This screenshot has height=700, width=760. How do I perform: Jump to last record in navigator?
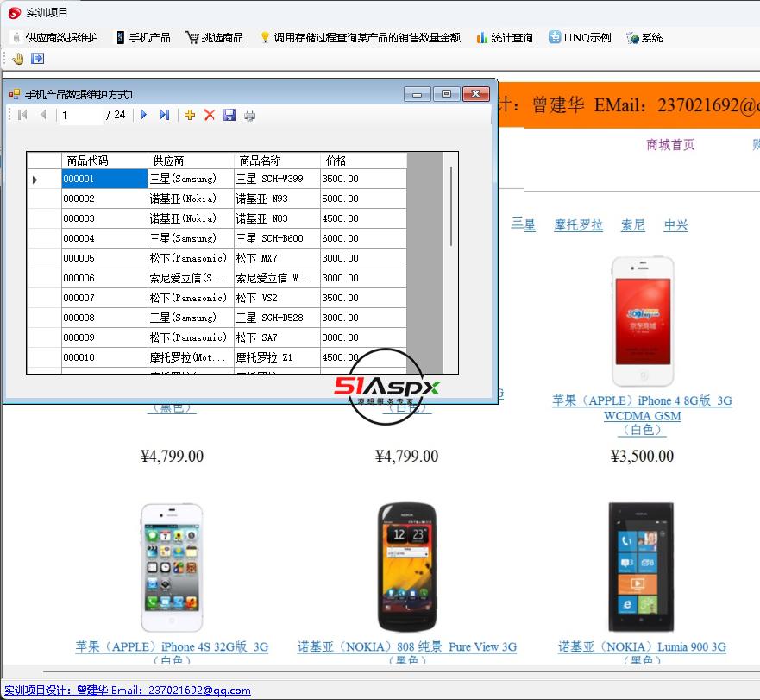(x=165, y=115)
